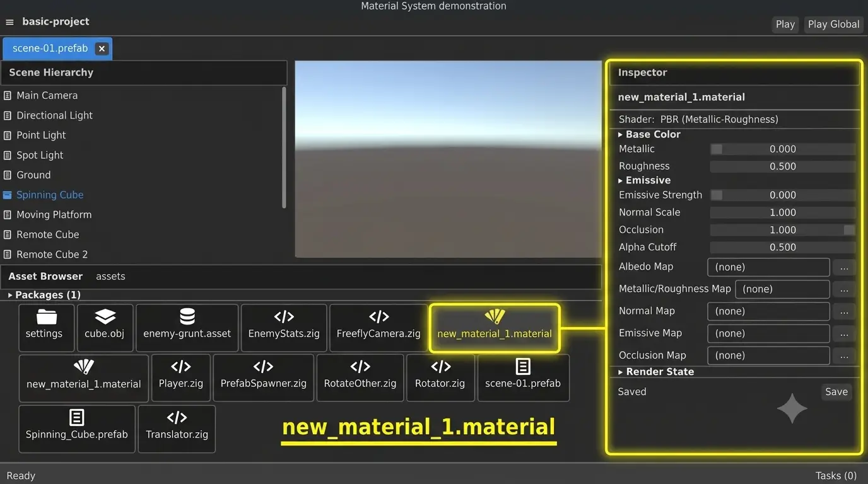868x484 pixels.
Task: Browse for a Metallic/Roughness Map texture
Action: (844, 289)
